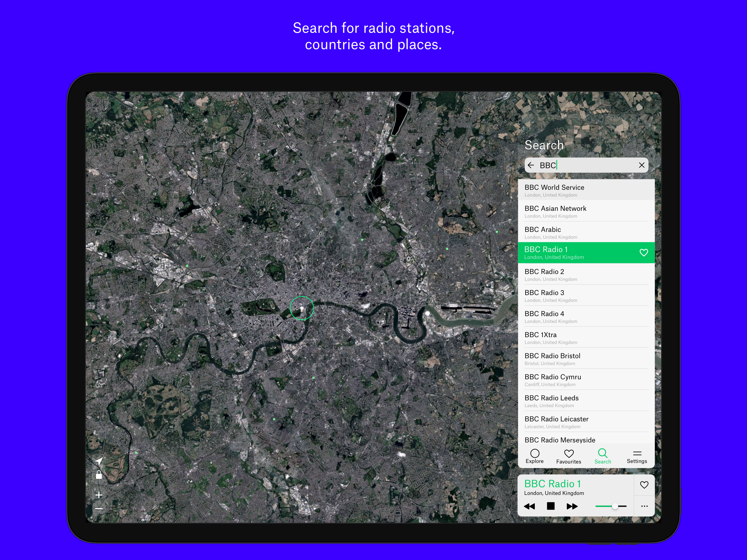
Task: Switch to the Explore tab
Action: click(535, 456)
